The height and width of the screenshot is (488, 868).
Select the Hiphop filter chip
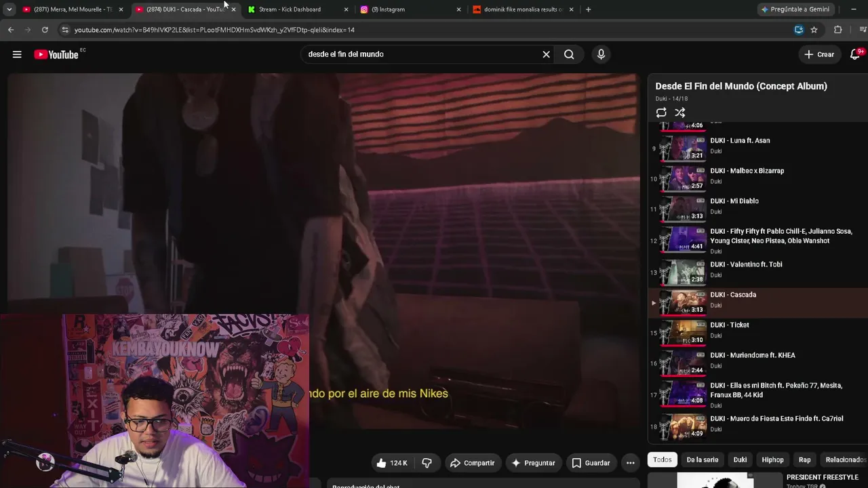772,460
